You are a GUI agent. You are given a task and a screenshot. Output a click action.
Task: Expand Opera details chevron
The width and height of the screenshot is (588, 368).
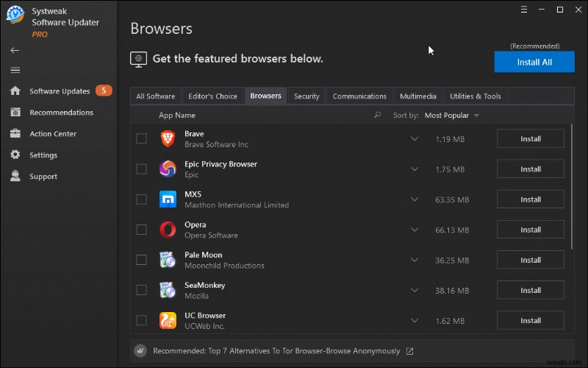(x=415, y=230)
